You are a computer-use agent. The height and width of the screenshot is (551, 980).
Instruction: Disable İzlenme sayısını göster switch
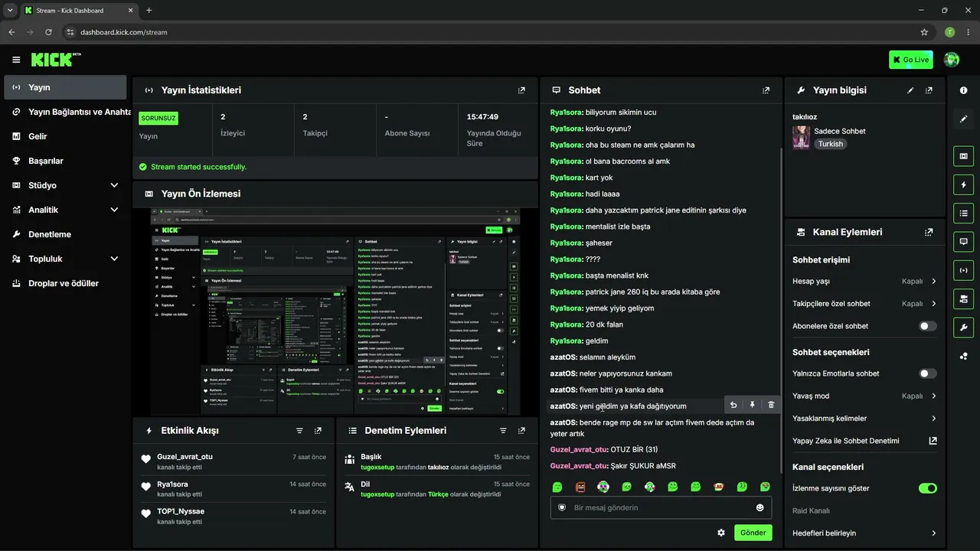(927, 488)
